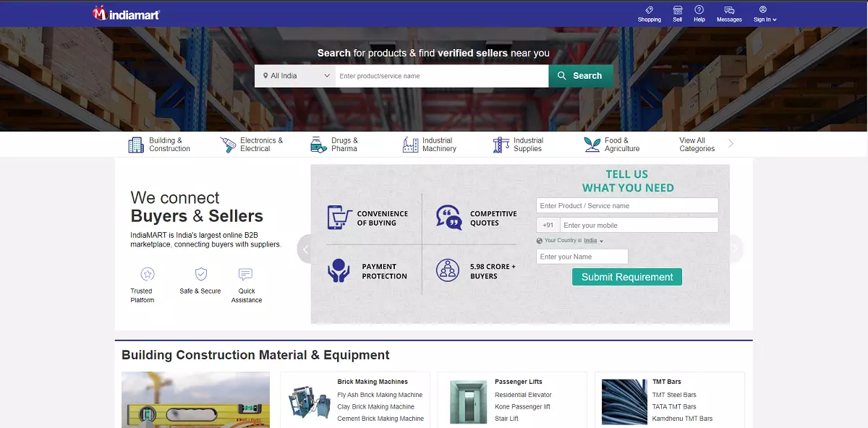Click the Trusted Platform star badge icon
The image size is (868, 428).
148,274
